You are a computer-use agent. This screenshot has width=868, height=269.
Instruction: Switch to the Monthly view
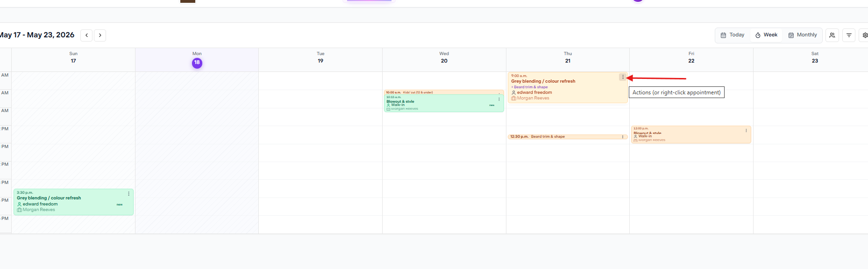802,35
